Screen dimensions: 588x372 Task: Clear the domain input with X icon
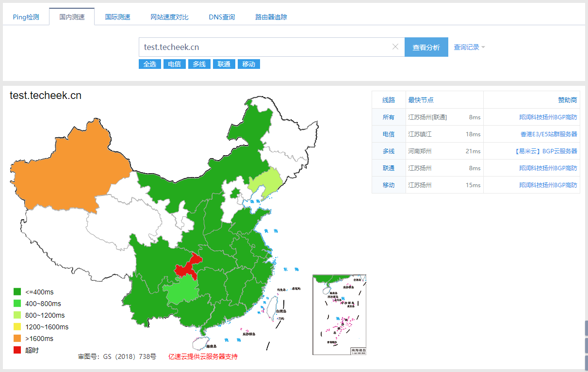coord(395,47)
